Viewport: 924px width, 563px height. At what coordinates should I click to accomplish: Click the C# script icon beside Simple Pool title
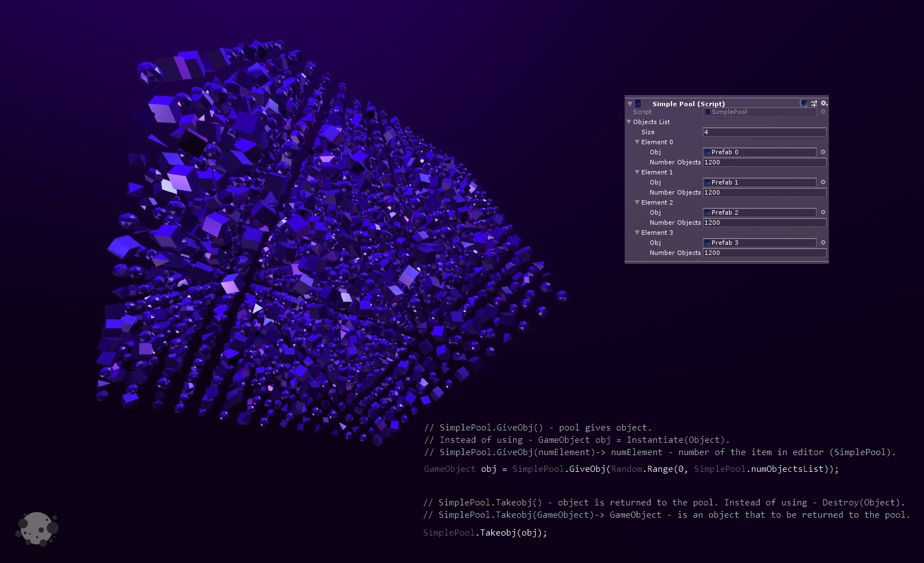pos(637,103)
